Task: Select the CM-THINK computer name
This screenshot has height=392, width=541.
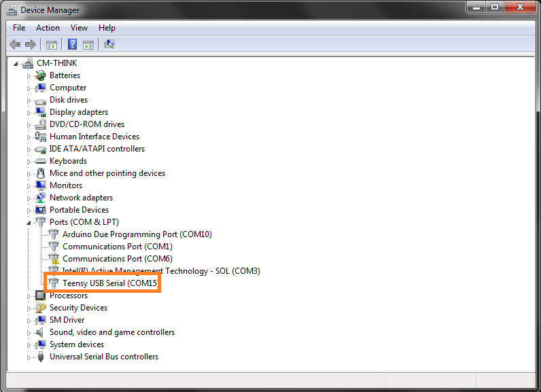Action: 57,63
